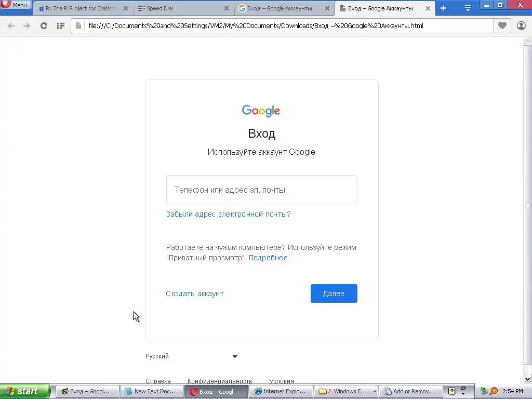Image resolution: width=532 pixels, height=399 pixels.
Task: Click the vertical scrollbar track
Action: pyautogui.click(x=528, y=206)
